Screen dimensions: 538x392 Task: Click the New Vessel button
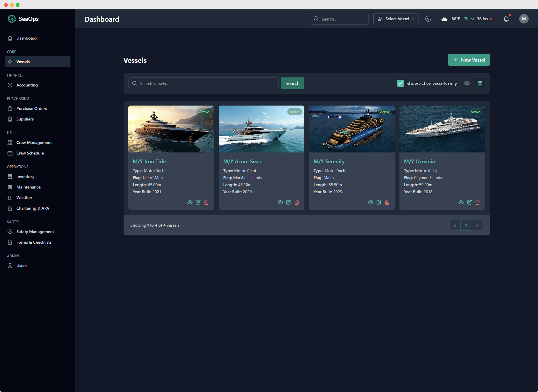(x=469, y=60)
